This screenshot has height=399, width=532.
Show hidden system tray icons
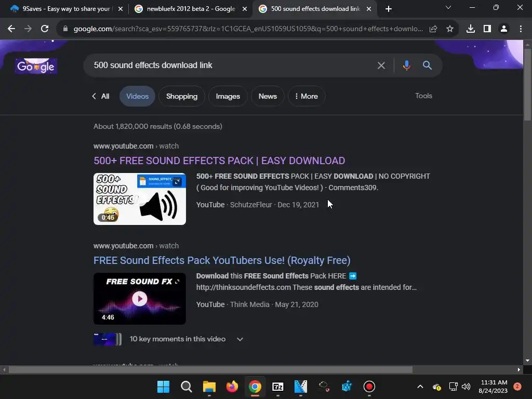[420, 387]
